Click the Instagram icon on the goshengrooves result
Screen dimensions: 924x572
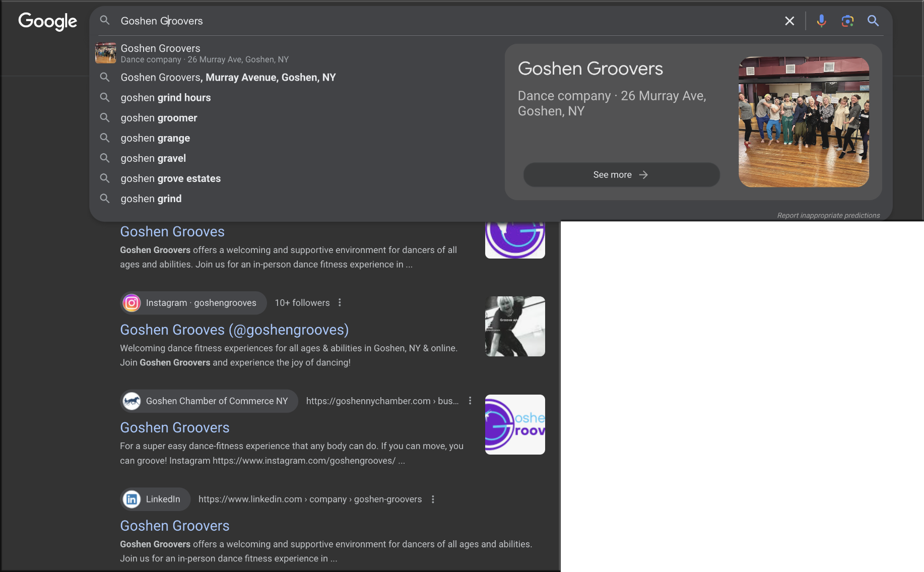coord(131,302)
